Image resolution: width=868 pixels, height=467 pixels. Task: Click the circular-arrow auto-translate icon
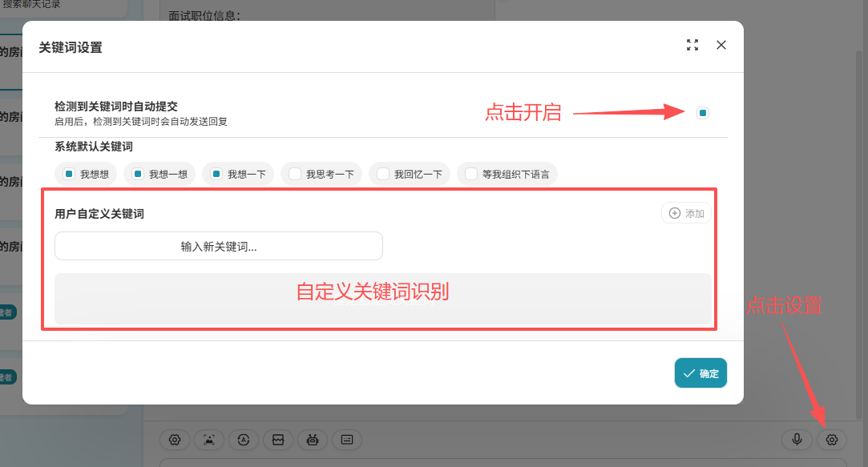click(x=244, y=440)
